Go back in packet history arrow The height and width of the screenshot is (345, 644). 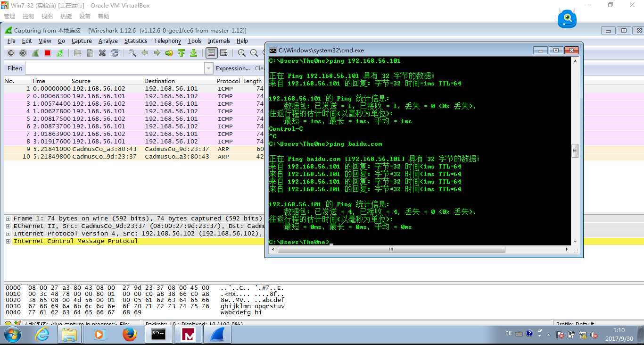tap(145, 53)
